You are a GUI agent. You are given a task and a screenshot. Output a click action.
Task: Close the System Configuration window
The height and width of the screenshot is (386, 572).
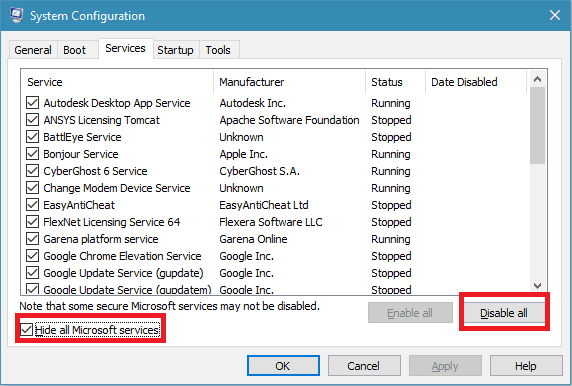point(555,15)
